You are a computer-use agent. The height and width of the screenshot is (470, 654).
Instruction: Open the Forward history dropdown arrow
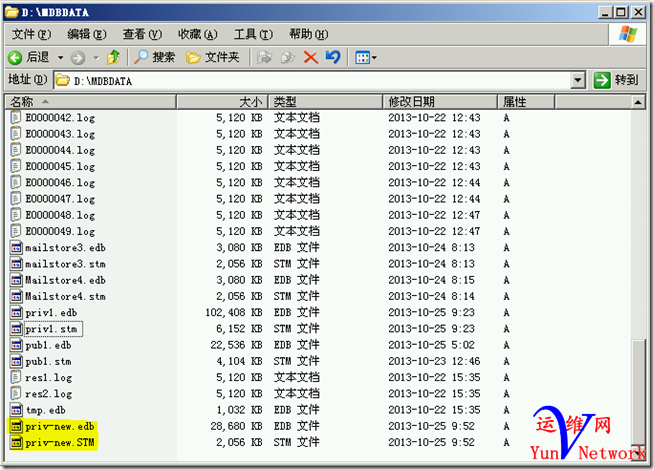point(96,58)
